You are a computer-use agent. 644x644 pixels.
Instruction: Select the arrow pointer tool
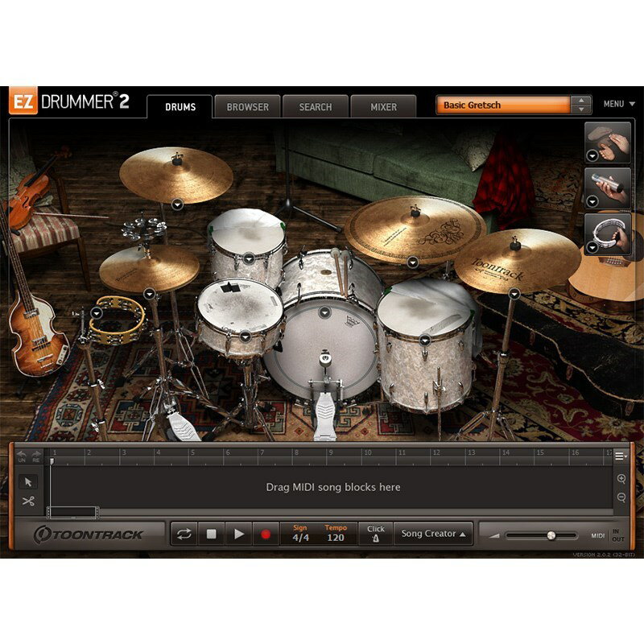(28, 481)
